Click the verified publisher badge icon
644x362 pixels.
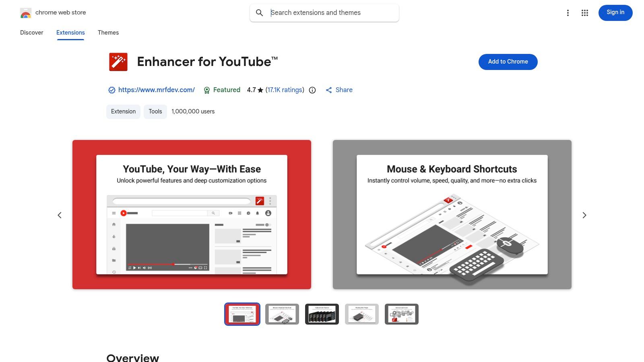click(x=111, y=90)
